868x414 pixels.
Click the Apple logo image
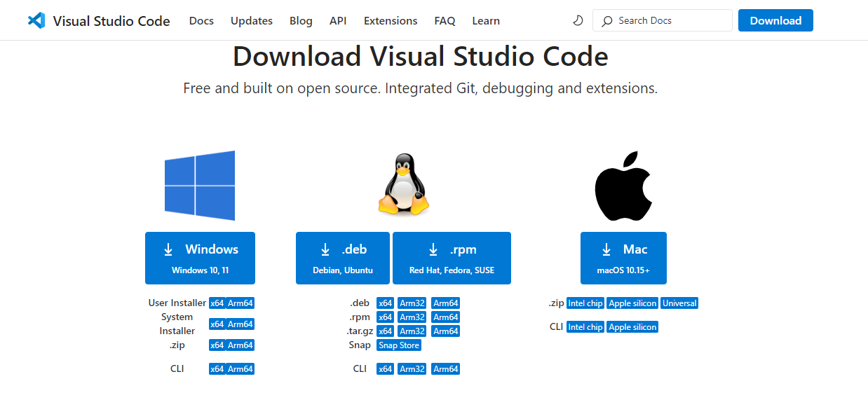pyautogui.click(x=623, y=186)
